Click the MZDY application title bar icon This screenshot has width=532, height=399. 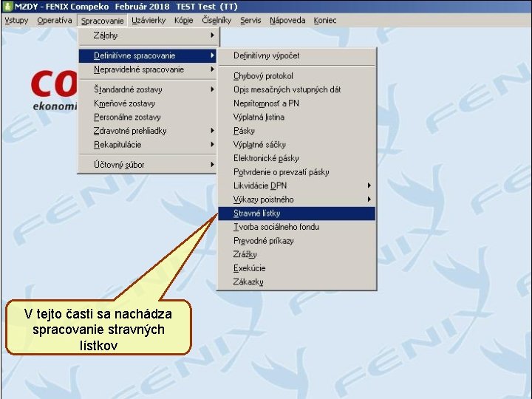click(7, 6)
